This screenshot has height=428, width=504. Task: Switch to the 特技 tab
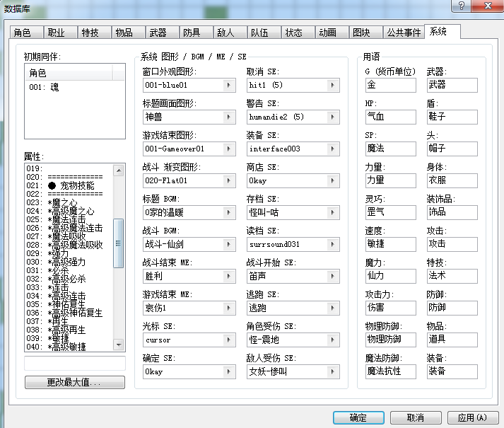tap(95, 33)
